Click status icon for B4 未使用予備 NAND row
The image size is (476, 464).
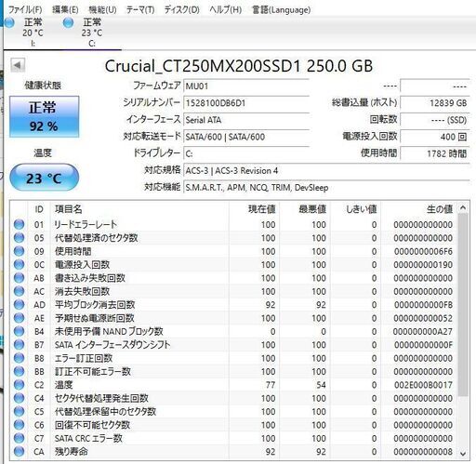(19, 331)
